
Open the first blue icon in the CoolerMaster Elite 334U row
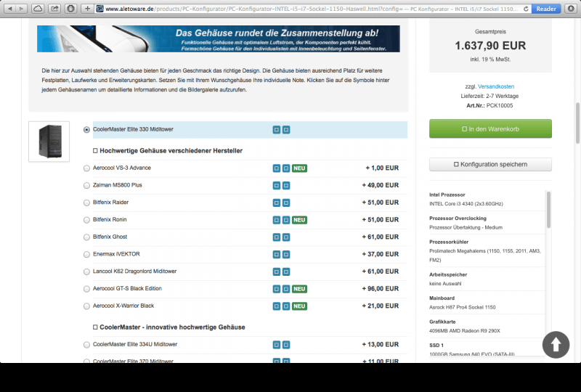click(277, 345)
